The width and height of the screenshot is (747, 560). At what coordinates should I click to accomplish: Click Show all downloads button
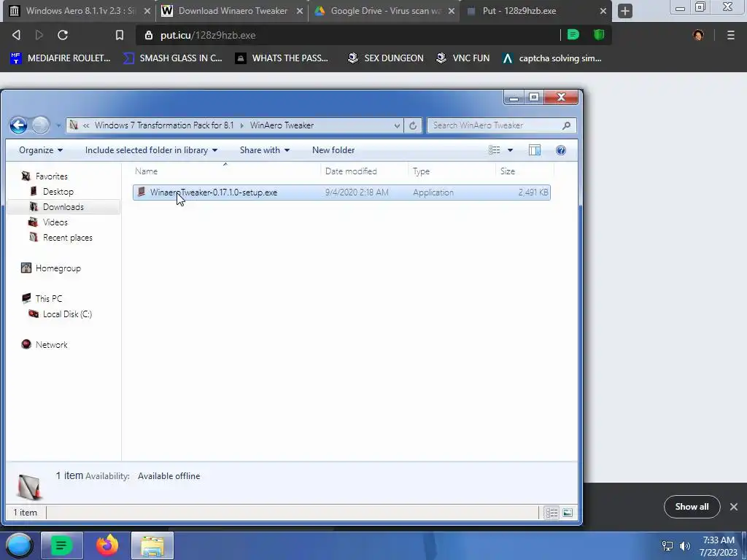click(692, 507)
